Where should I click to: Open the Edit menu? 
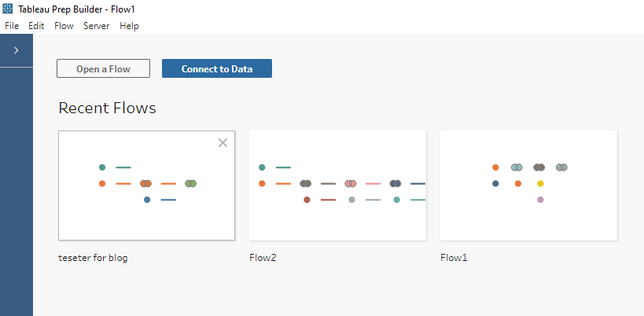[x=36, y=26]
